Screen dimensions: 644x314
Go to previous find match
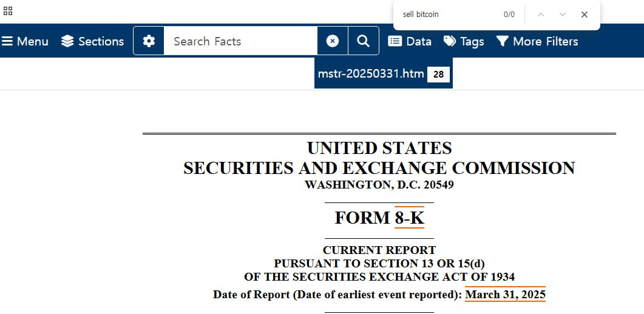coord(541,15)
